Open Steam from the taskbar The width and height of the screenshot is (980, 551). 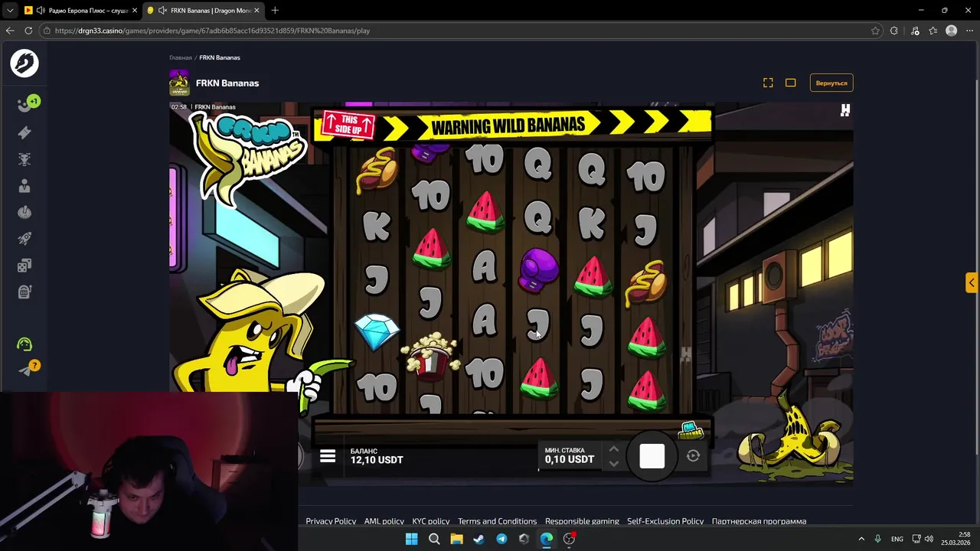pyautogui.click(x=479, y=539)
